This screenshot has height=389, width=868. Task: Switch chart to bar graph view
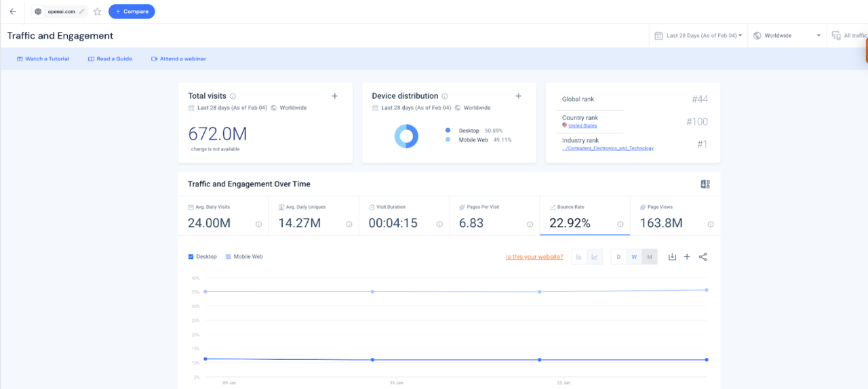[x=579, y=257]
